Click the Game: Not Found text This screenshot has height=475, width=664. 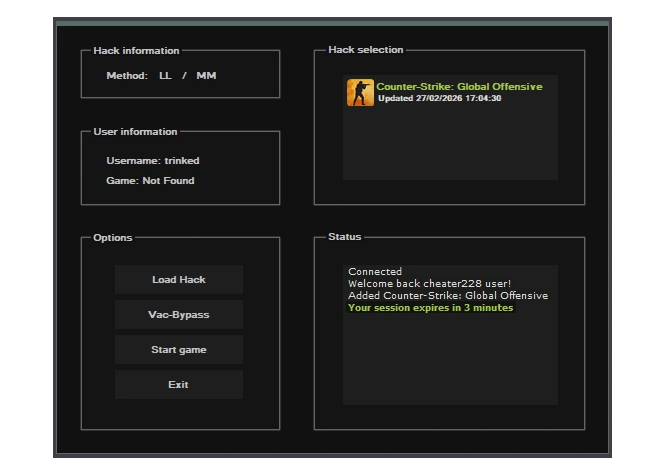[x=150, y=181]
